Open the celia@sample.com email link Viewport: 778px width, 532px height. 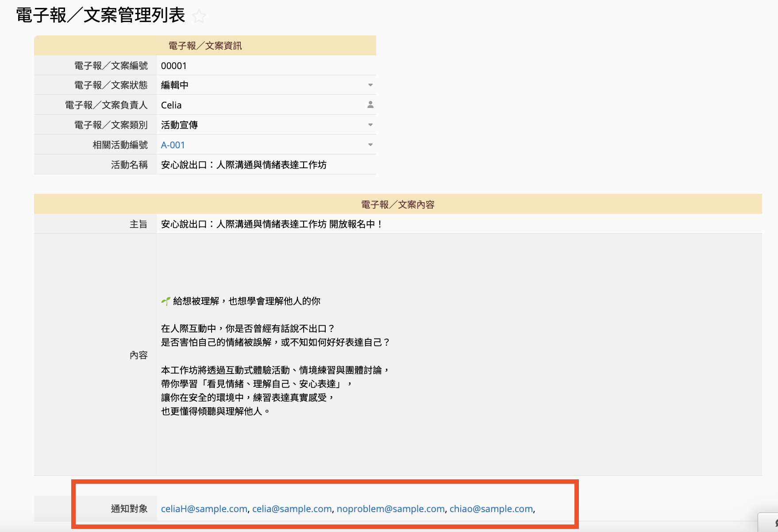tap(292, 509)
